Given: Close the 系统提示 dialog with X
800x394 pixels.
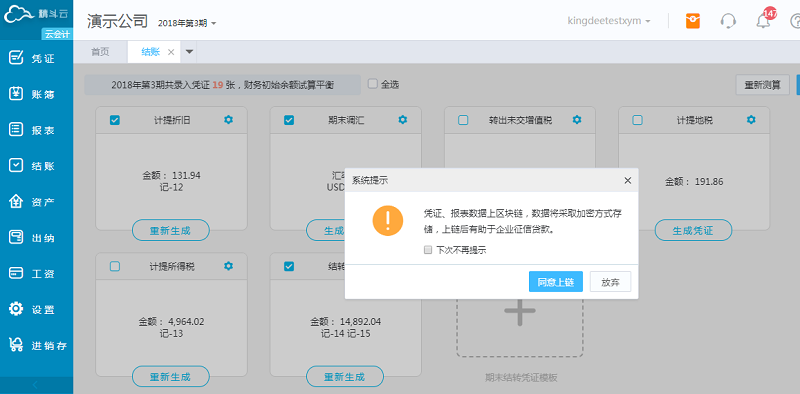Looking at the screenshot, I should click(x=628, y=180).
